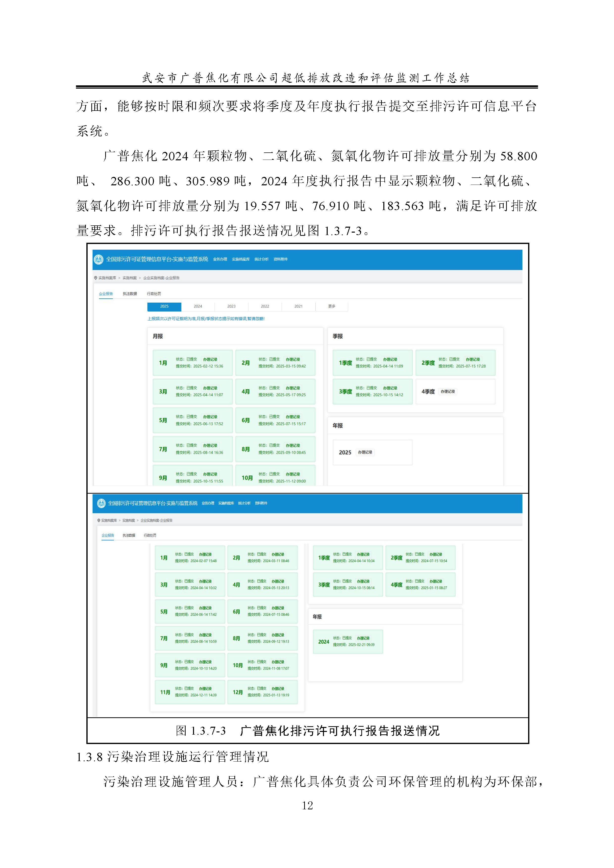The width and height of the screenshot is (614, 868).
Task: Switch to the 2023 year tab
Action: [231, 307]
